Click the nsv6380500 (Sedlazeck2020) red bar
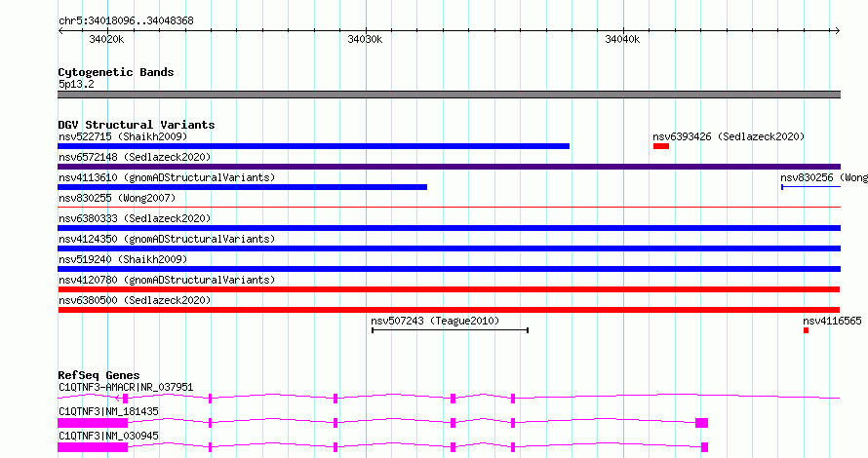The image size is (868, 458). click(x=449, y=310)
